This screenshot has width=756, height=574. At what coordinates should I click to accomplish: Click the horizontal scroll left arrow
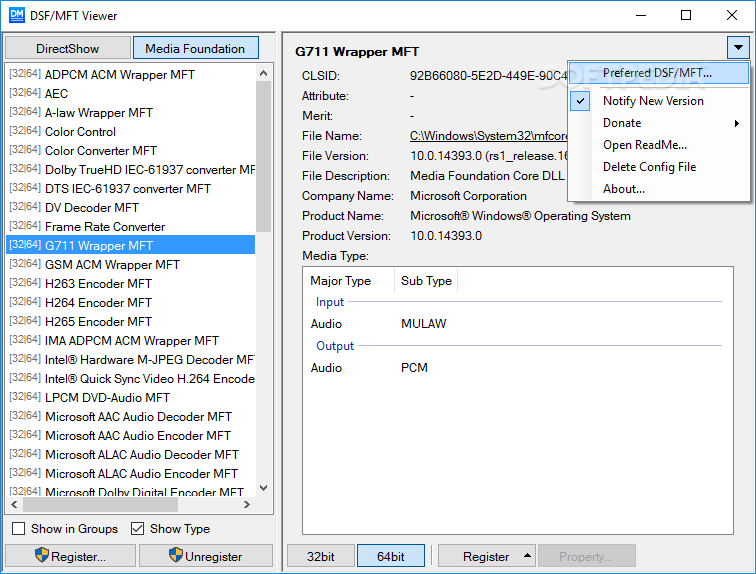[x=14, y=505]
